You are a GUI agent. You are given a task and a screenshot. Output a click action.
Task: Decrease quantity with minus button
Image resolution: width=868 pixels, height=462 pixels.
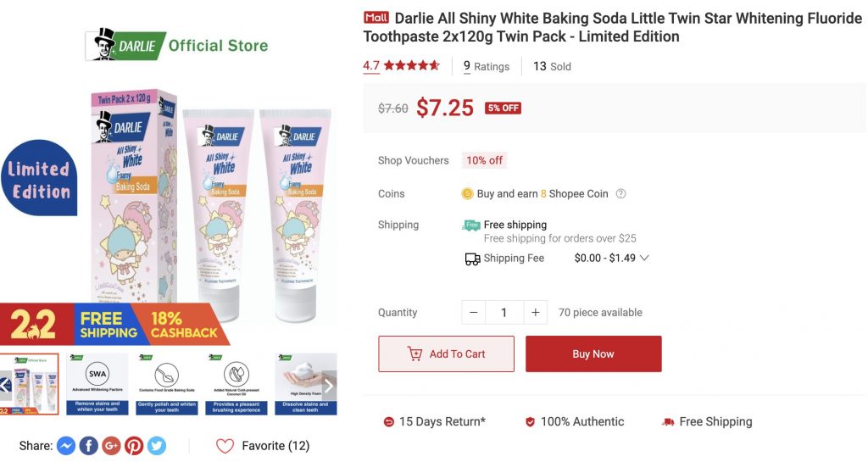[x=473, y=313]
